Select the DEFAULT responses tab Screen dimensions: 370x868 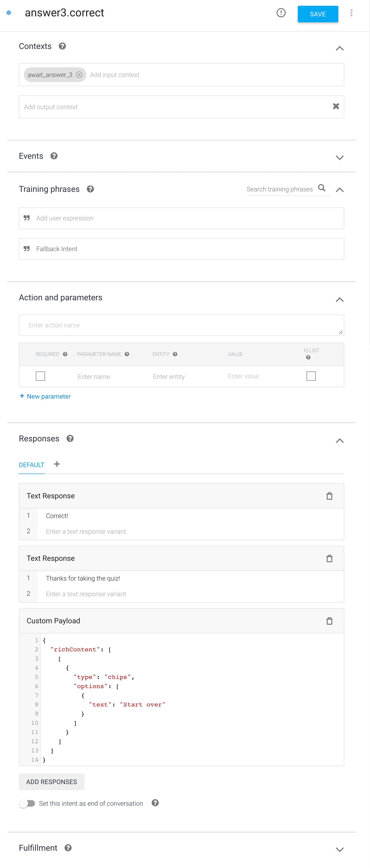coord(32,465)
